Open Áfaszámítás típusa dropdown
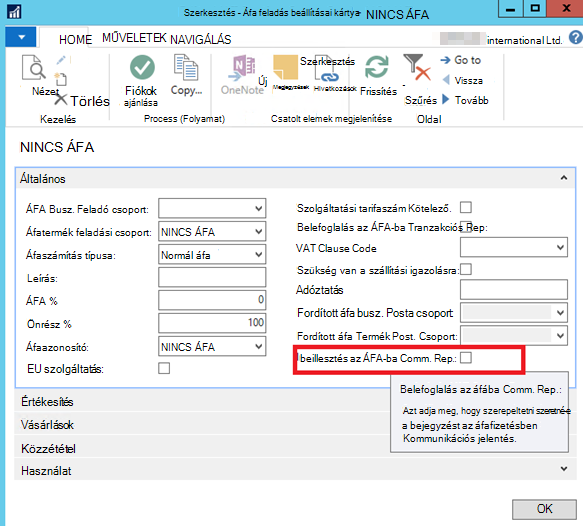Viewport: 583px width, 526px height. pyautogui.click(x=259, y=254)
